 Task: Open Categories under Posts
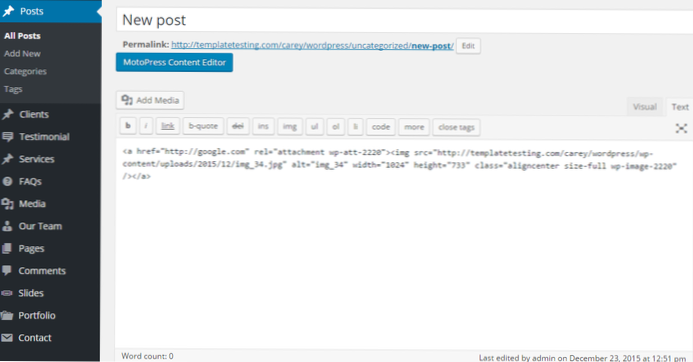tap(25, 71)
